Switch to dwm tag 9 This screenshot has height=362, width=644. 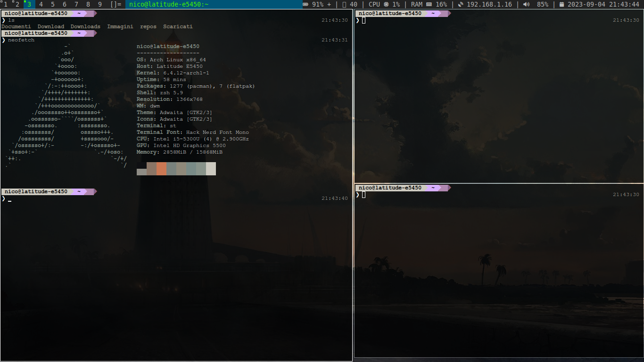tap(100, 4)
